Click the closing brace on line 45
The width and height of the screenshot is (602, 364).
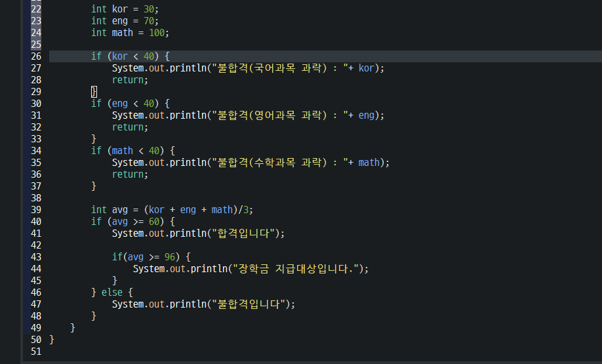coord(115,281)
